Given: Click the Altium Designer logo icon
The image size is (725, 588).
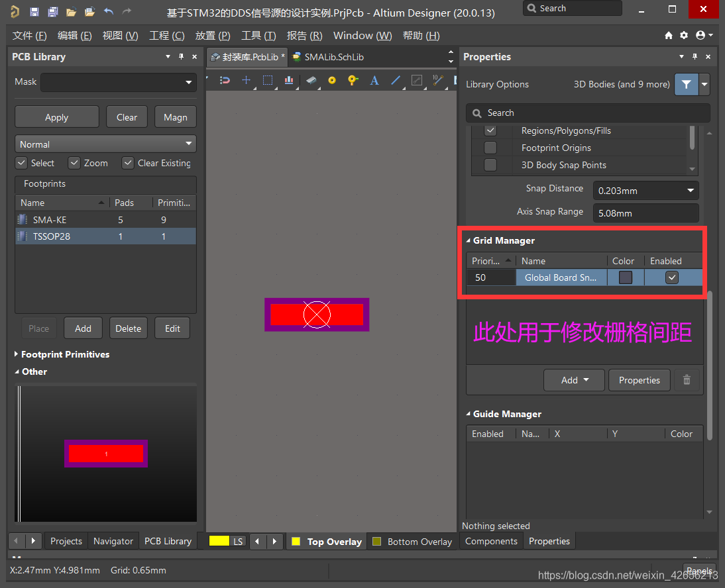Looking at the screenshot, I should 15,11.
